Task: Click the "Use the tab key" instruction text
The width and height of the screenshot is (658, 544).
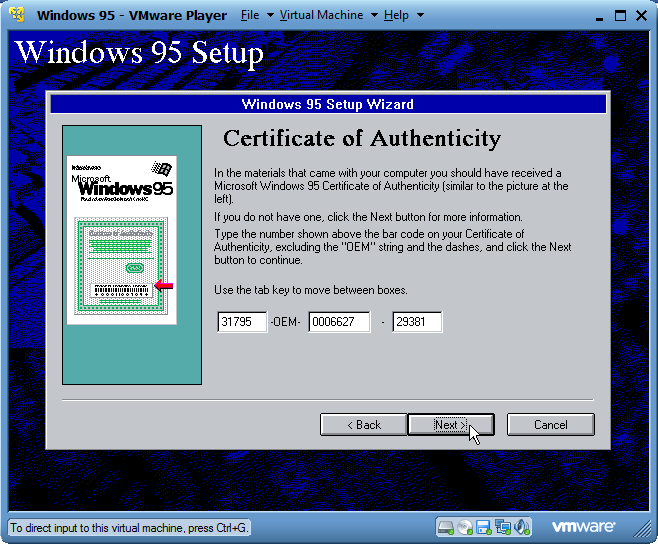Action: tap(311, 290)
